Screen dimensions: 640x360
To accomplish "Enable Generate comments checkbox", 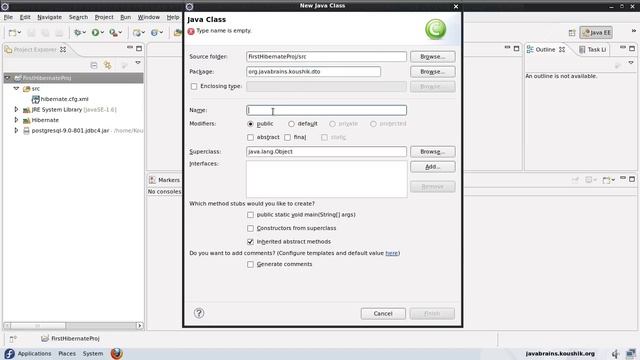I will click(250, 264).
